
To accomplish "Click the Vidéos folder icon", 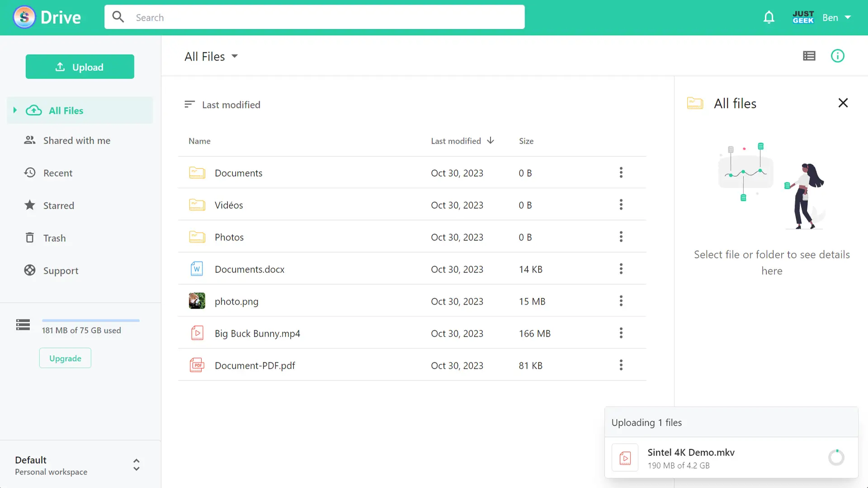I will point(197,205).
